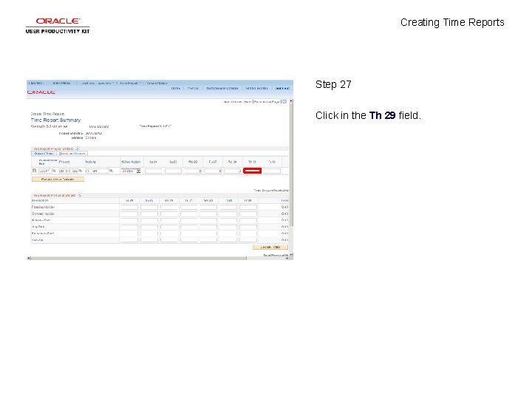Click in the Activity input field

pos(97,171)
